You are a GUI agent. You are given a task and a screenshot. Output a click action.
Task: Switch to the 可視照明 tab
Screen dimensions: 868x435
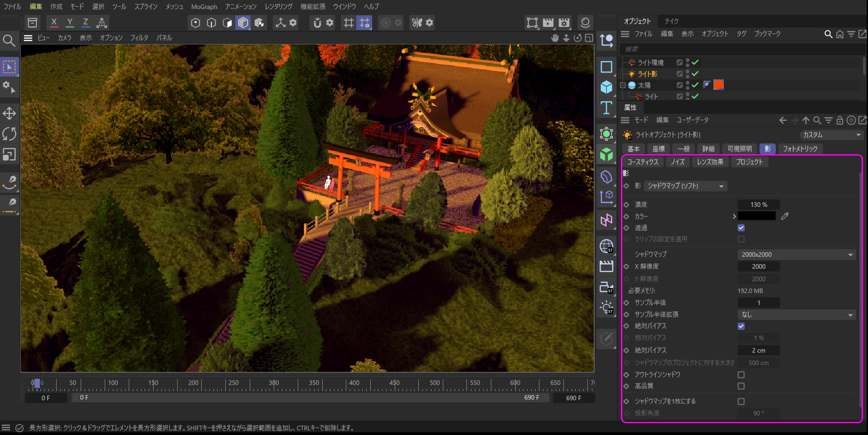pos(739,149)
